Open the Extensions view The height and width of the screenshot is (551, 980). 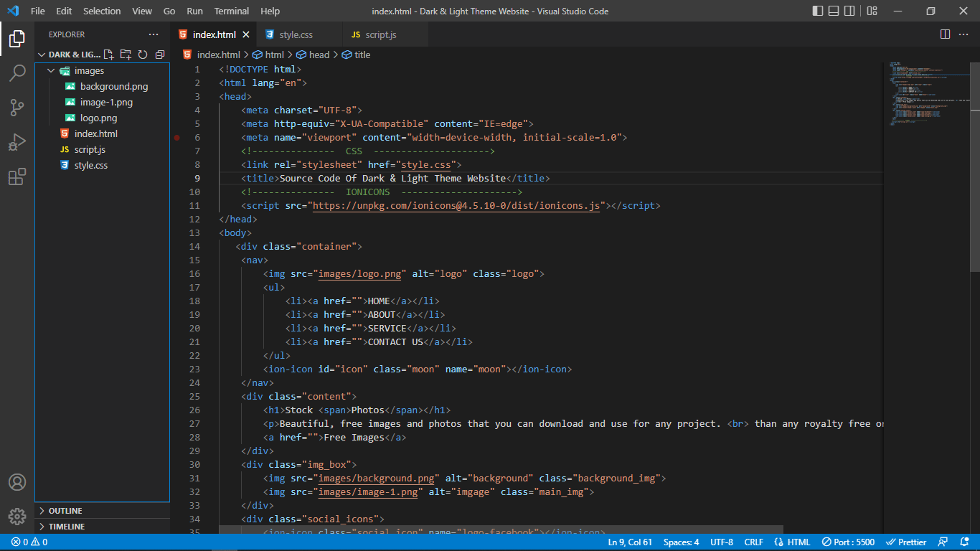click(x=17, y=176)
